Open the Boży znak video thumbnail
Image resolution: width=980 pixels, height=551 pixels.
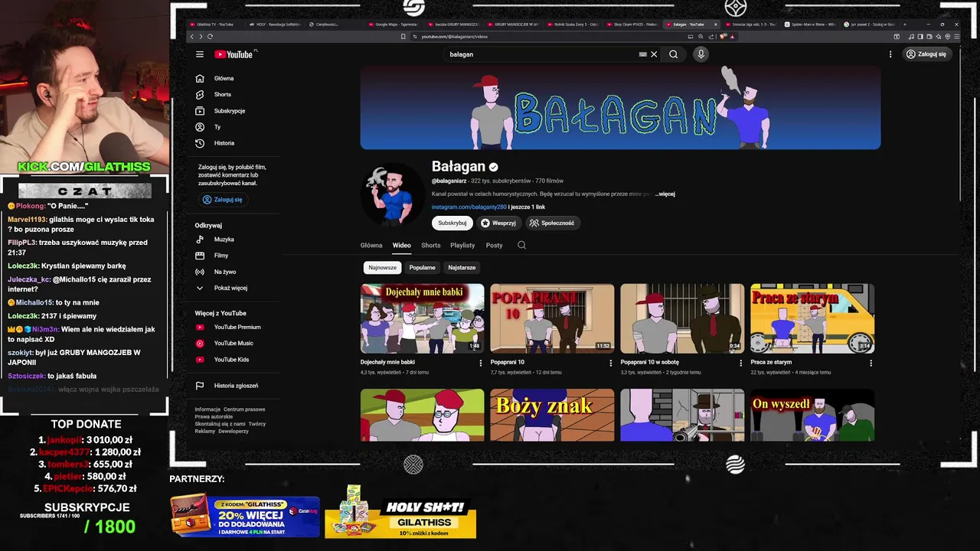552,415
